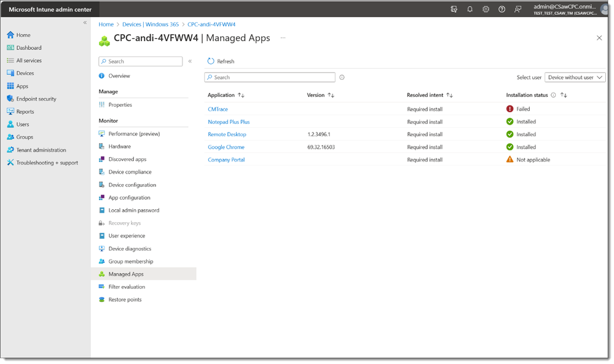Screen dimensions: 614x364
Task: Open the Device without user dropdown
Action: point(575,77)
